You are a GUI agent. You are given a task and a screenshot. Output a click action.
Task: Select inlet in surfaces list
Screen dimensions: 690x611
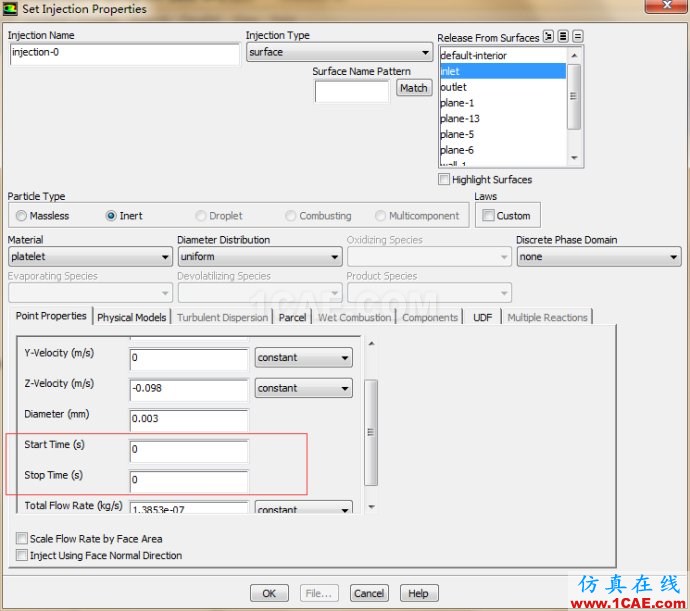[x=503, y=71]
